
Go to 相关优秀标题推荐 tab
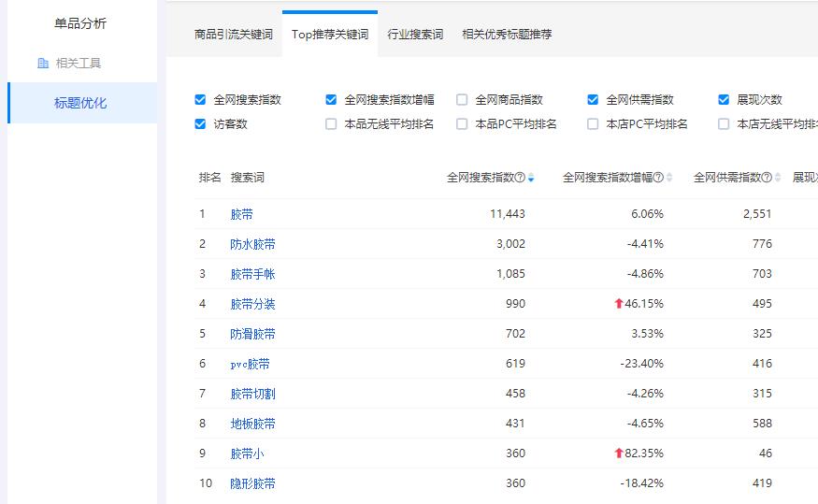pos(507,35)
